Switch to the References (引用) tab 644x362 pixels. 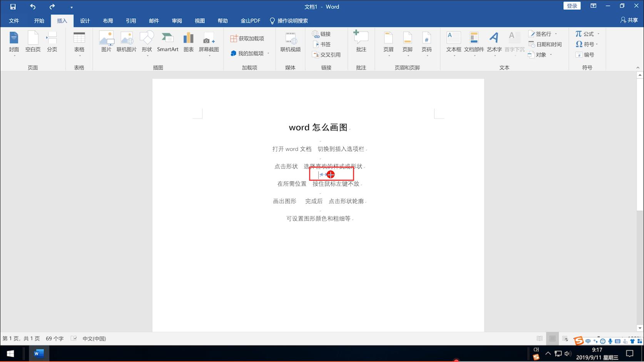pyautogui.click(x=131, y=21)
